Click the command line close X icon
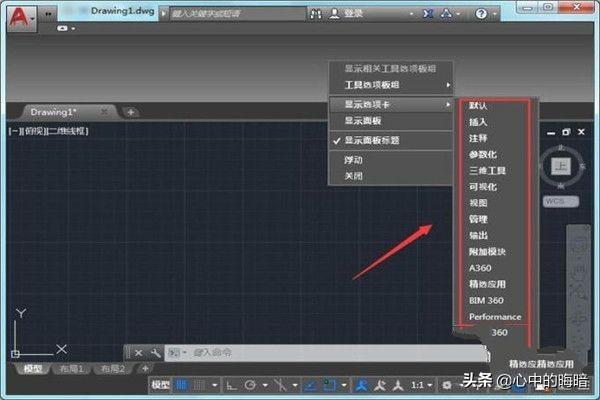 (139, 352)
